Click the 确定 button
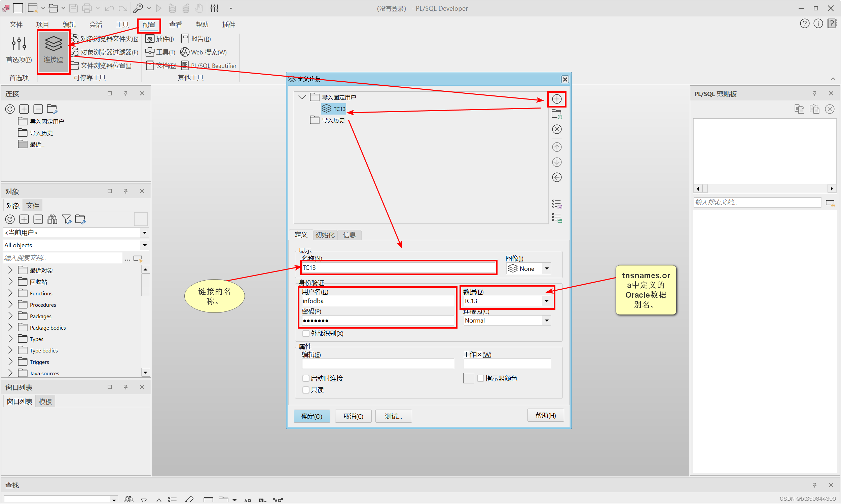Image resolution: width=841 pixels, height=504 pixels. pyautogui.click(x=312, y=416)
